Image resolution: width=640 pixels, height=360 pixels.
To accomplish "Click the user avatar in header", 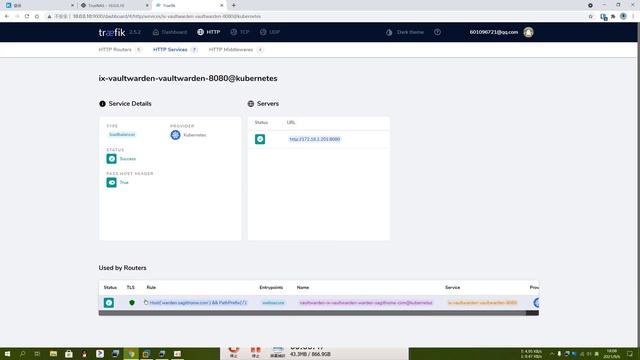I will (528, 32).
